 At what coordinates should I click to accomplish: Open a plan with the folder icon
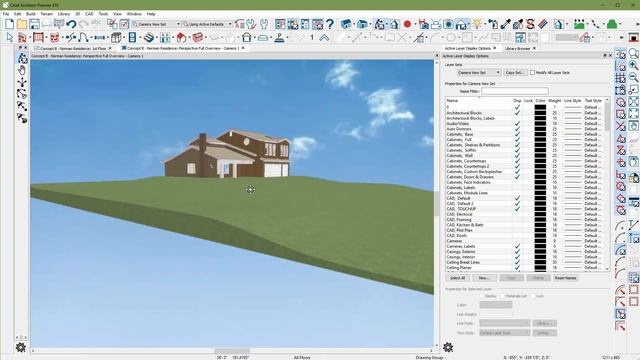(22, 24)
